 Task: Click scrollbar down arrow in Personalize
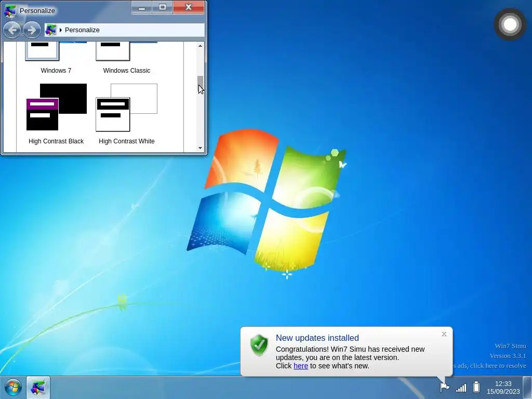[200, 148]
